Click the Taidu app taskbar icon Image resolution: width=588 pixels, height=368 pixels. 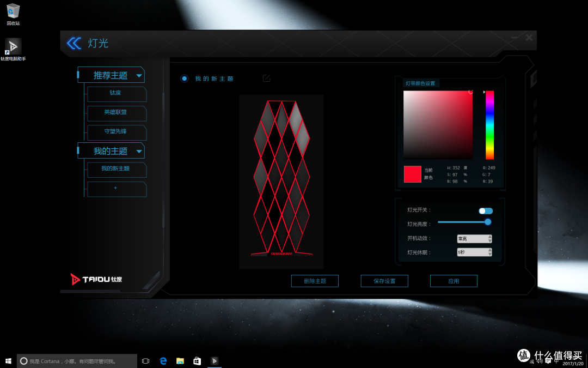click(x=215, y=361)
